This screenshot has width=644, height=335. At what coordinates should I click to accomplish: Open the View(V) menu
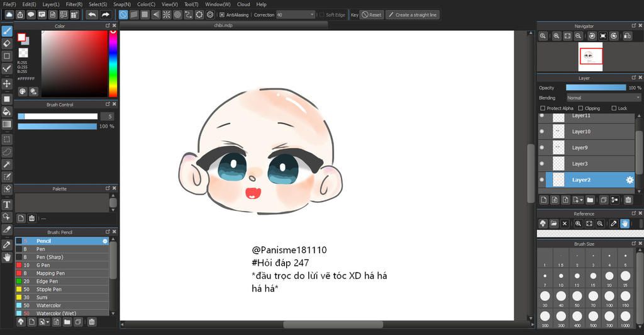(x=170, y=4)
